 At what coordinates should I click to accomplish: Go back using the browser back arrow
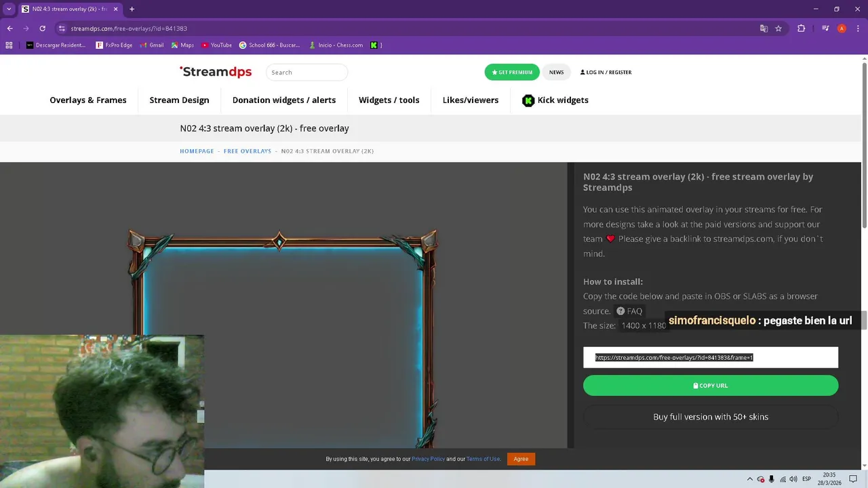(9, 28)
